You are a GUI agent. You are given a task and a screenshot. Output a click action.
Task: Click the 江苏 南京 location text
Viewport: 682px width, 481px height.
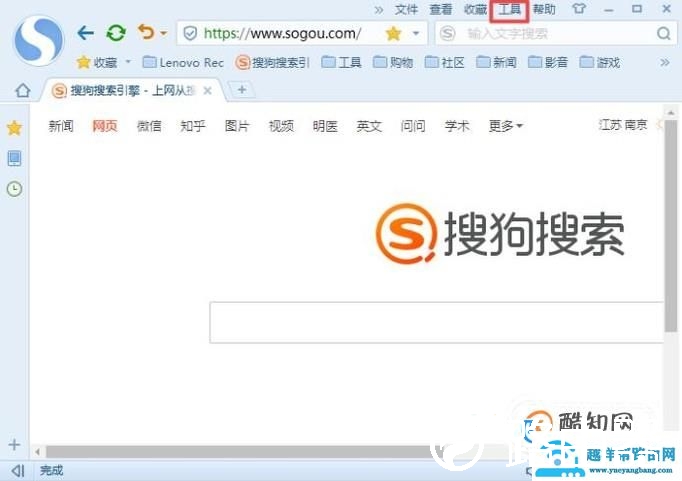(x=623, y=125)
